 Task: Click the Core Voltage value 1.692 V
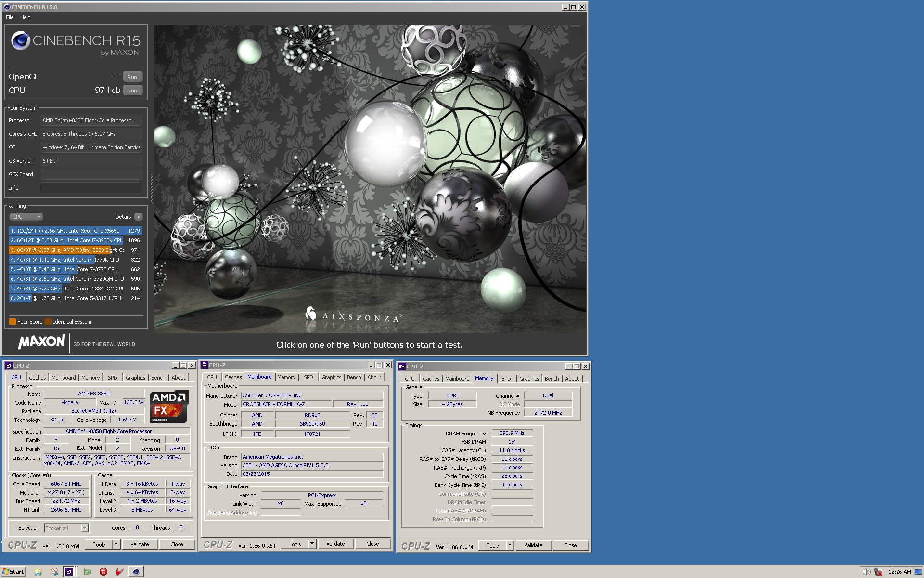click(x=127, y=420)
